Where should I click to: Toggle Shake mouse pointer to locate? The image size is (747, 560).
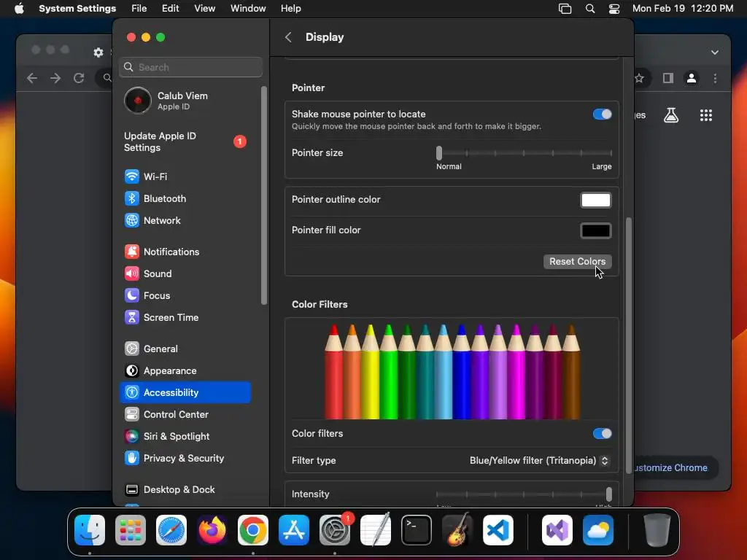pos(602,114)
